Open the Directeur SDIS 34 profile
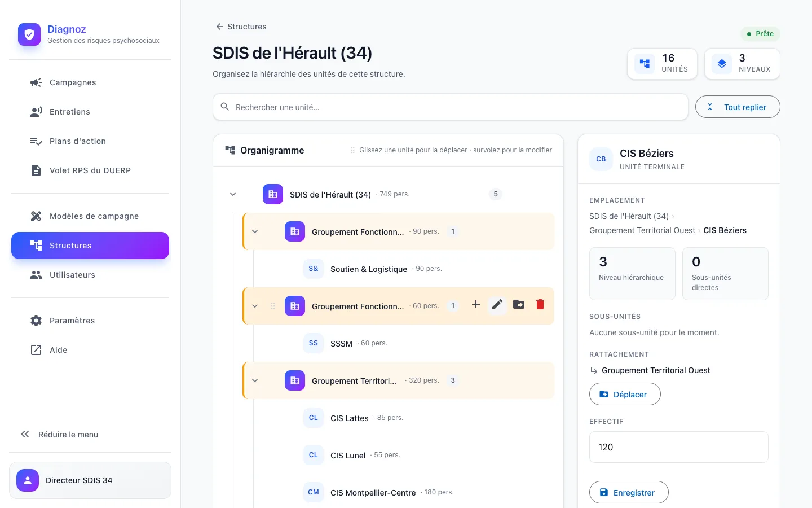The image size is (812, 508). click(90, 480)
